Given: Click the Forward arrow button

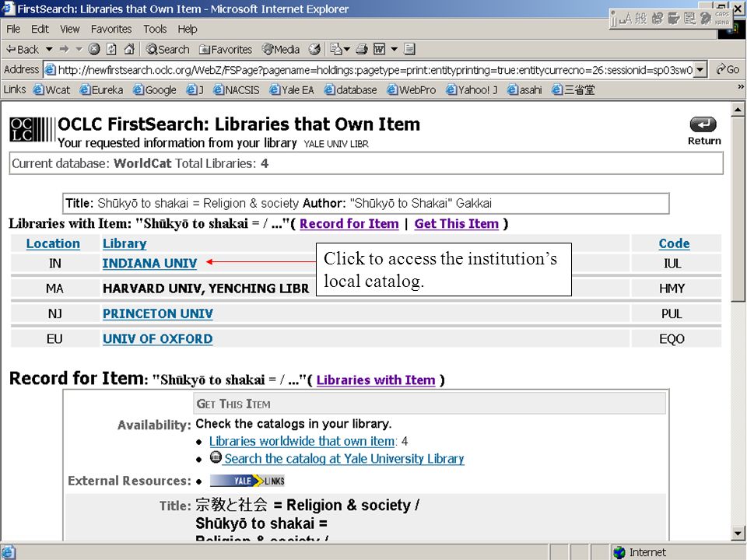Looking at the screenshot, I should click(x=65, y=49).
